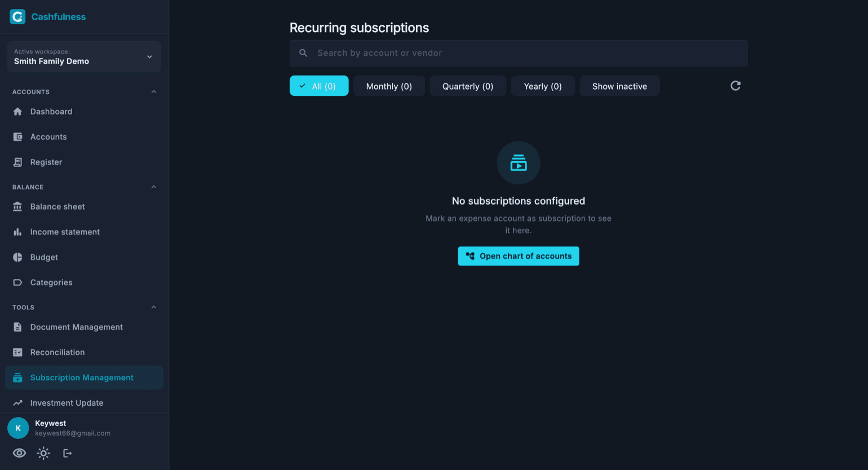Click the Cashfulness logo icon
Image resolution: width=868 pixels, height=470 pixels.
coord(17,17)
